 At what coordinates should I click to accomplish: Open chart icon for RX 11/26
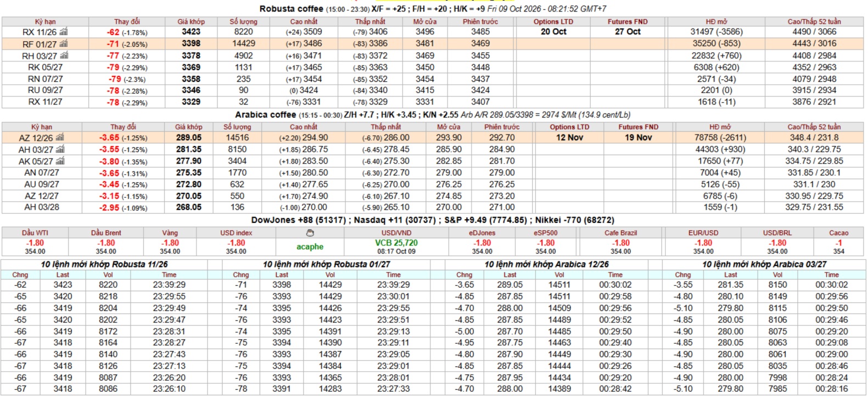[x=63, y=32]
